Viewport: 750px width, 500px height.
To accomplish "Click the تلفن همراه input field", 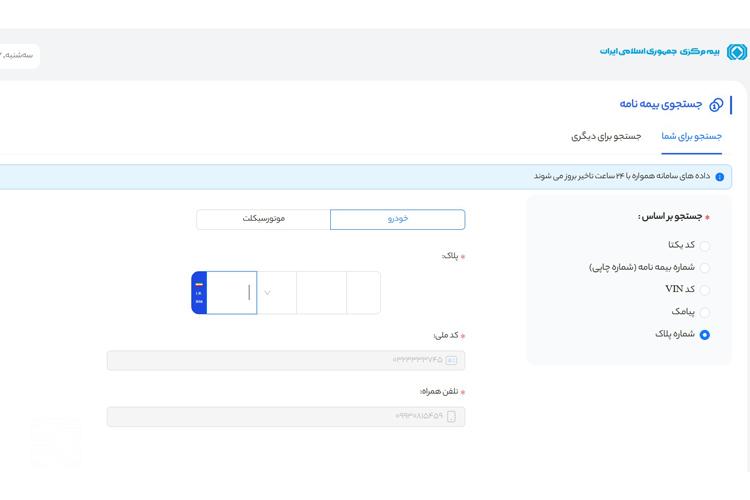I will click(x=286, y=416).
